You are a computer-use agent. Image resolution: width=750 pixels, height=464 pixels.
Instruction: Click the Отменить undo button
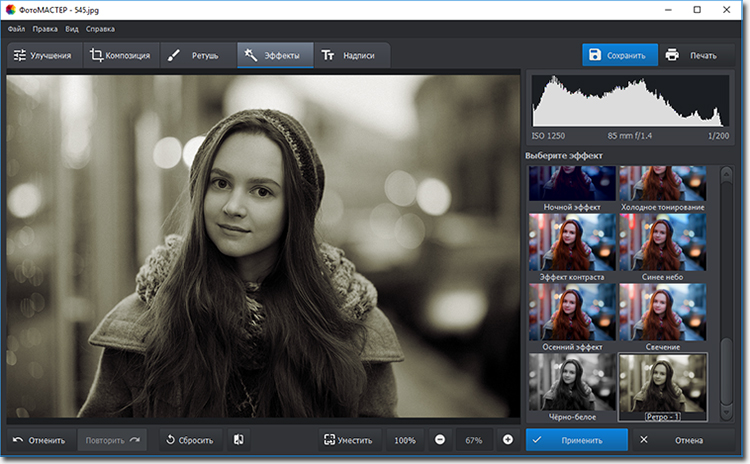[40, 440]
